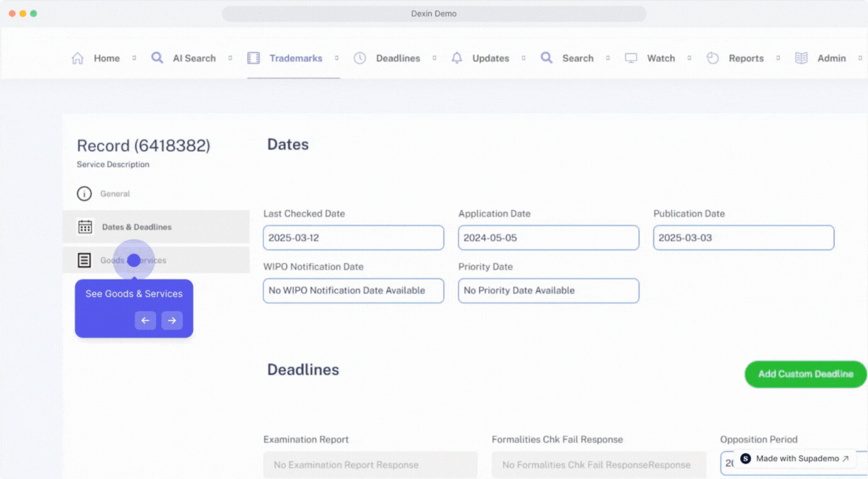The image size is (868, 479).
Task: Switch to the Dates & Deadlines section
Action: pos(137,227)
